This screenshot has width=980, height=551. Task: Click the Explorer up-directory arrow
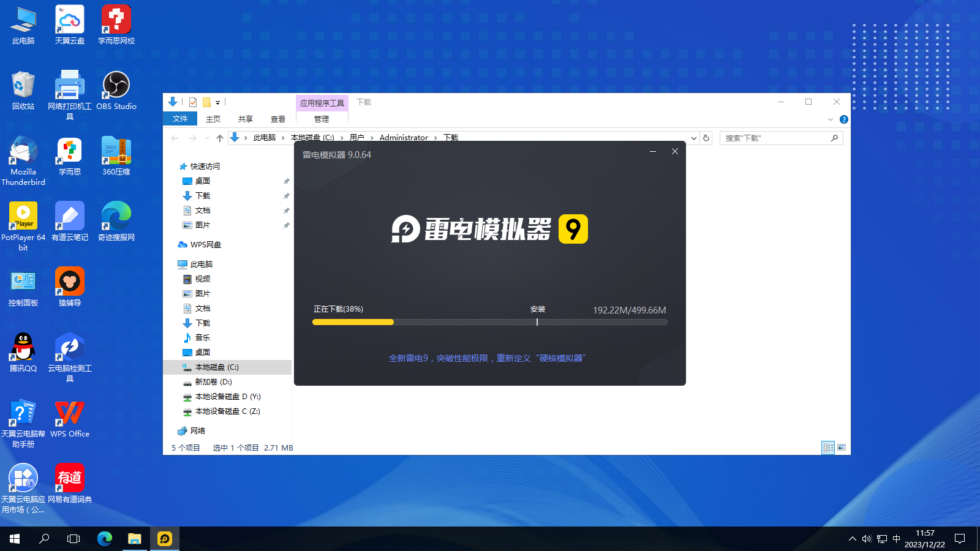coord(220,138)
